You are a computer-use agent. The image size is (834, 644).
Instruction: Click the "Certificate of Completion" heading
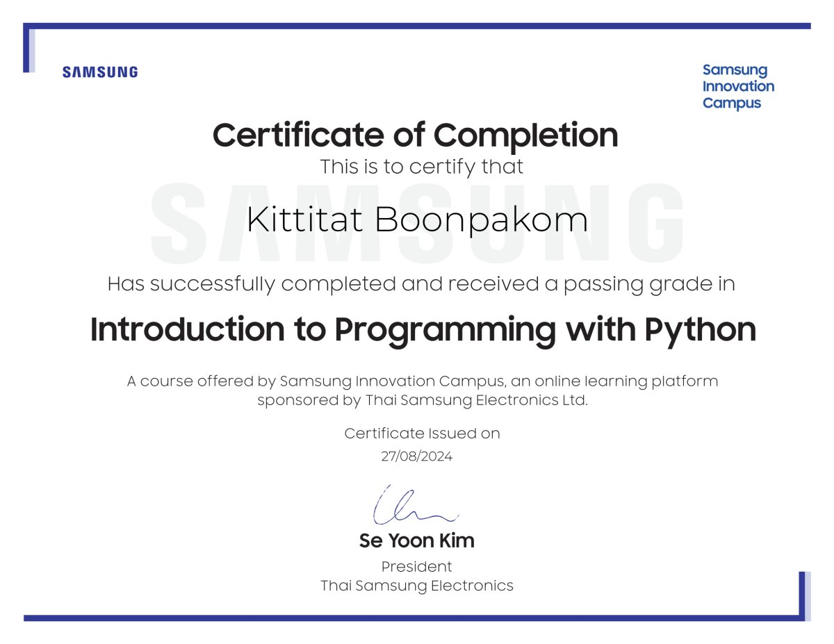coord(415,135)
